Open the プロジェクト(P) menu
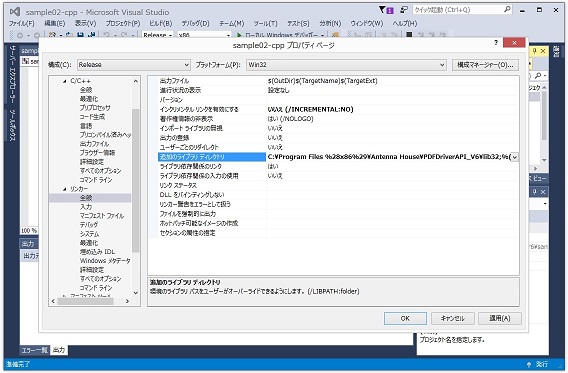The width and height of the screenshot is (568, 373). pyautogui.click(x=123, y=23)
